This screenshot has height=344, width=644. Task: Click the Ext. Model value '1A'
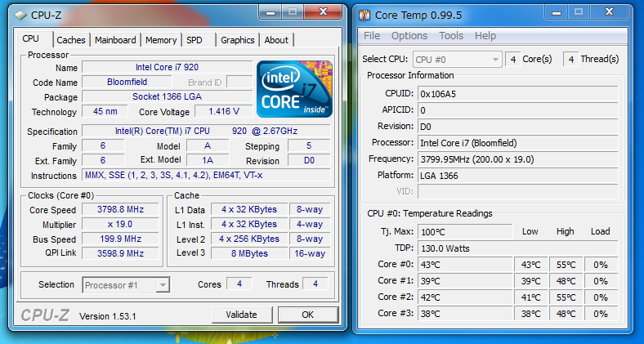[x=208, y=160]
